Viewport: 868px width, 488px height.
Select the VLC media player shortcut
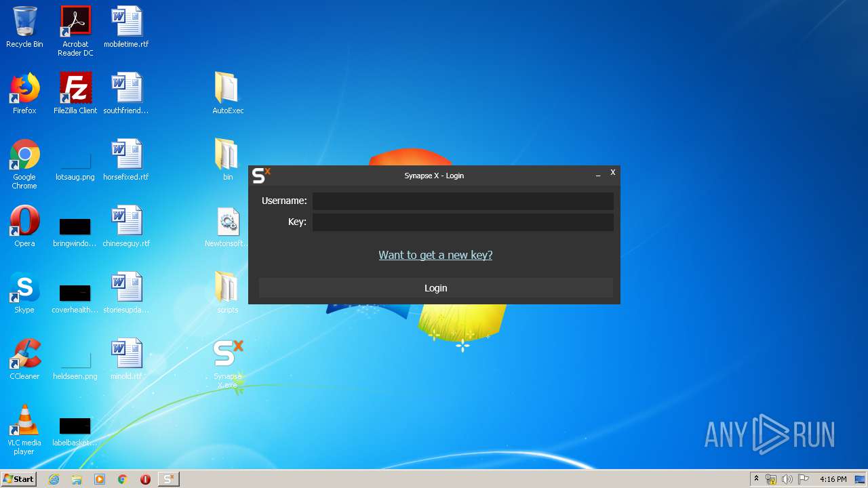click(x=24, y=430)
